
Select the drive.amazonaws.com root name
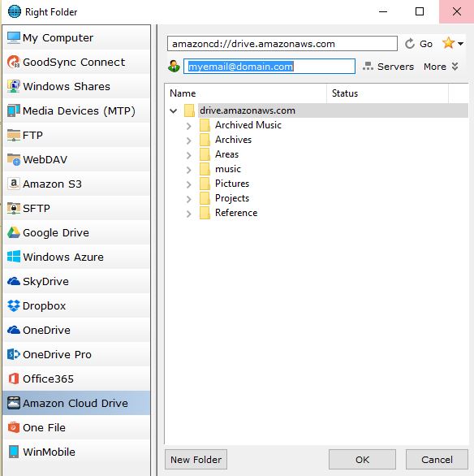(x=248, y=110)
